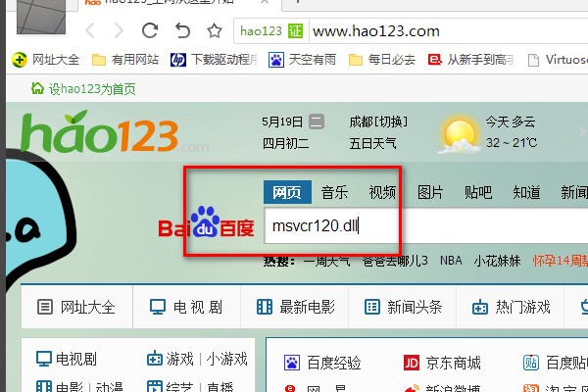
Task: Reload the page with the refresh icon
Action: pos(156,31)
